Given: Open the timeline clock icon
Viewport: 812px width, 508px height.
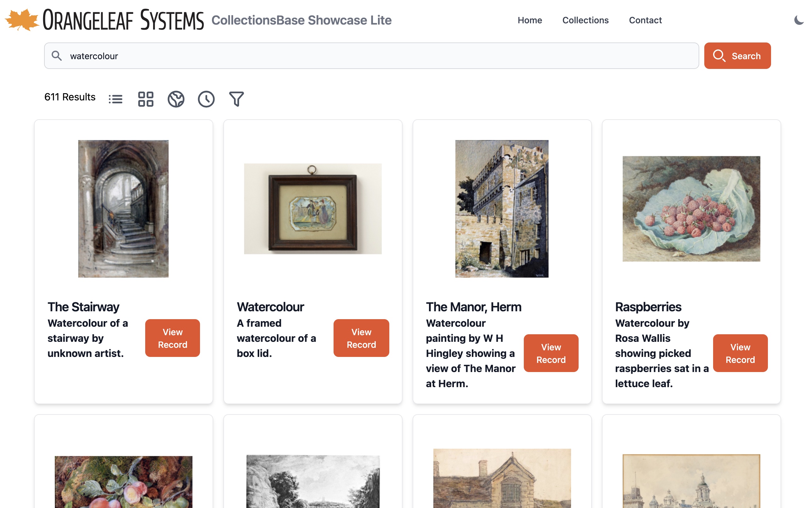Looking at the screenshot, I should 206,99.
